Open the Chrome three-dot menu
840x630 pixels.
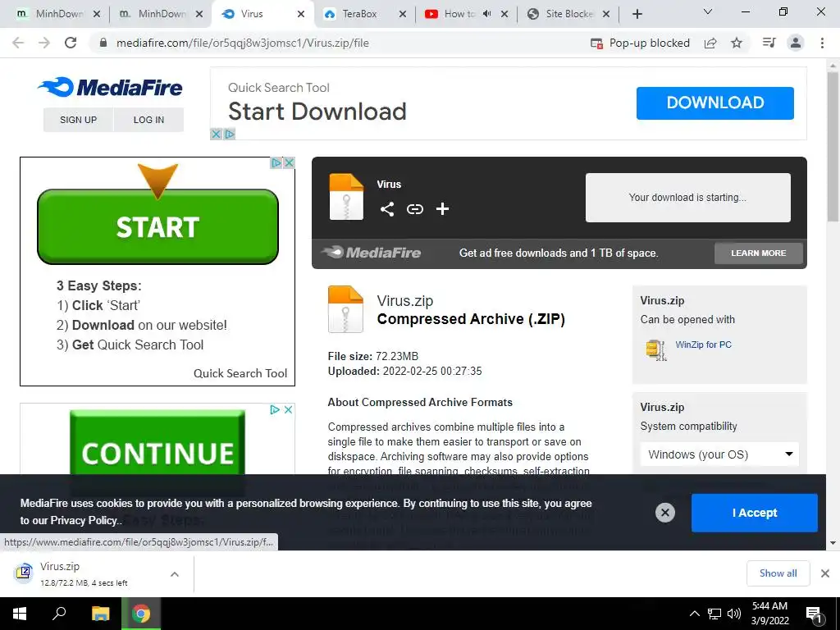coord(822,43)
